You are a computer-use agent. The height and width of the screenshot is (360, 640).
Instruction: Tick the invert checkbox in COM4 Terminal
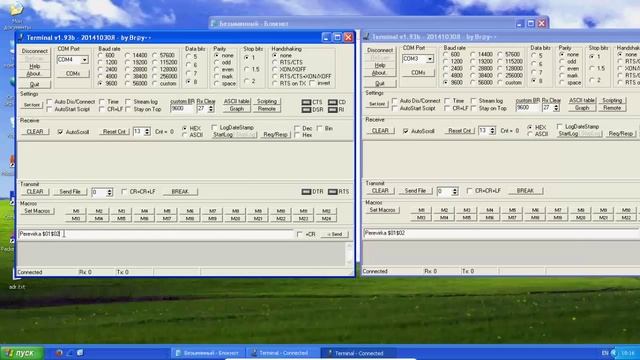313,83
